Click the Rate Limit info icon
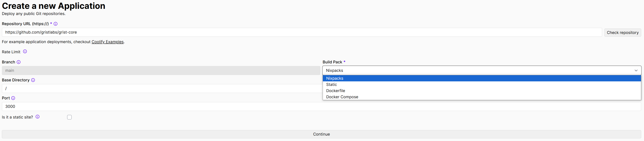The image size is (644, 141). [25, 52]
